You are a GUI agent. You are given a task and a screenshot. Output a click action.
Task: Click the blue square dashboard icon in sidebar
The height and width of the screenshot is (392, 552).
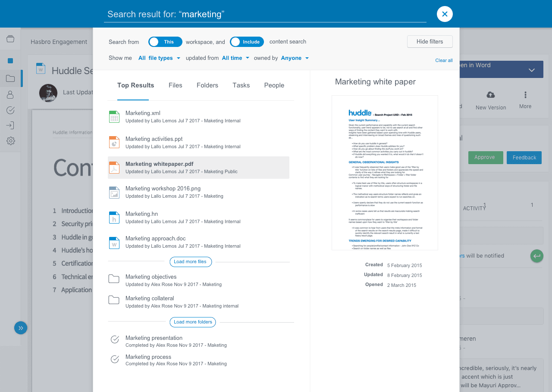(x=10, y=61)
